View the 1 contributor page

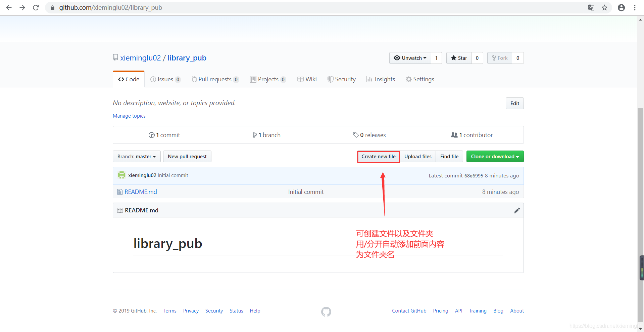click(x=472, y=135)
